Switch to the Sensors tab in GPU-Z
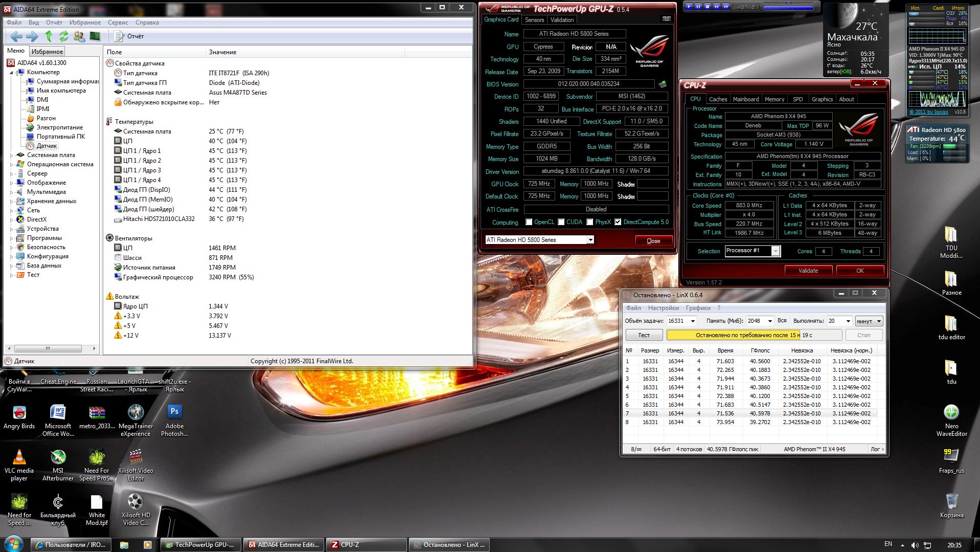This screenshot has width=980, height=552. point(534,20)
